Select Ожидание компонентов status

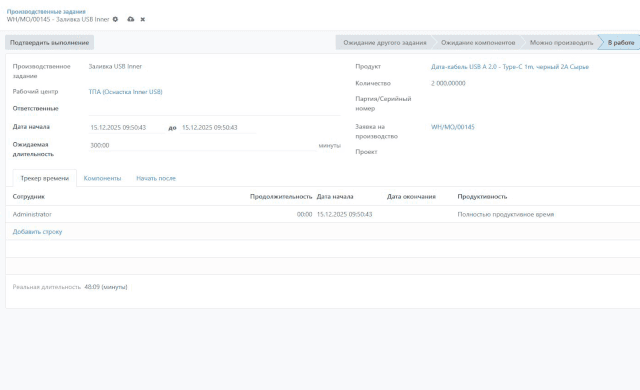tap(478, 42)
